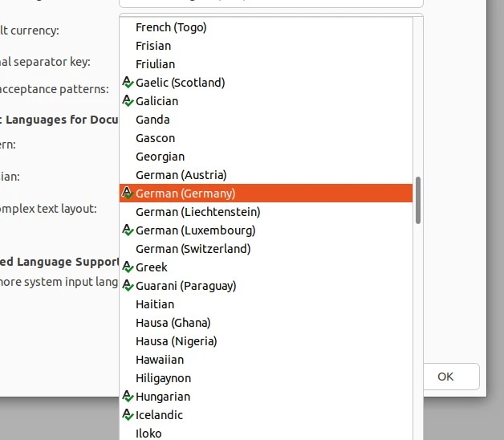
Task: Click the language list scrollbar thumb
Action: [x=418, y=200]
